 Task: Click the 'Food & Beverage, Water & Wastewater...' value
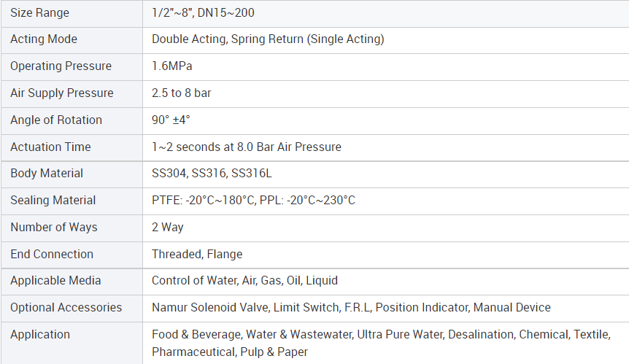(x=381, y=343)
